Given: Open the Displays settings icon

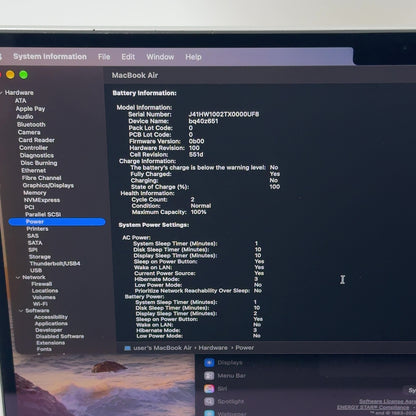Looking at the screenshot, I should click(x=209, y=363).
